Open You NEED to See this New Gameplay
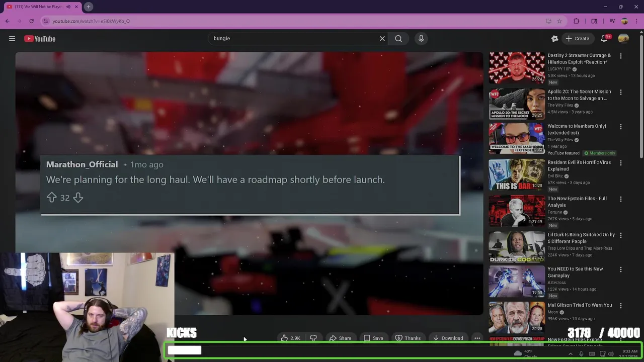Image resolution: width=644 pixels, height=362 pixels. tap(575, 272)
